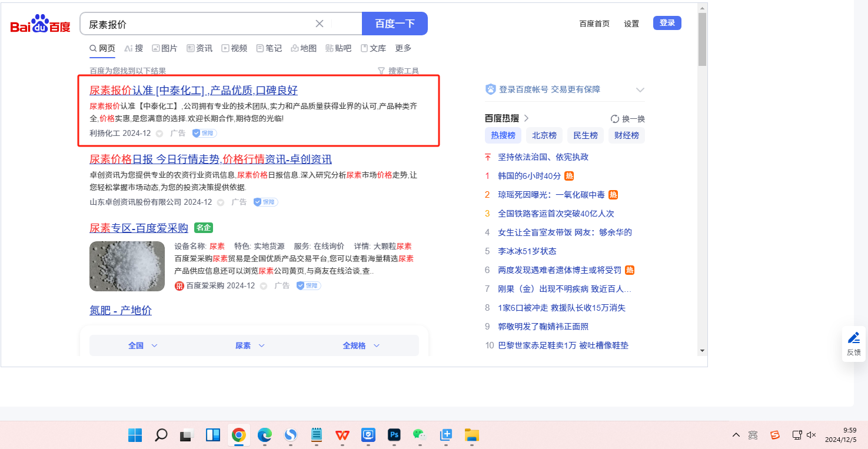Click the 百度一下 search button
Image resolution: width=868 pixels, height=449 pixels.
[394, 24]
